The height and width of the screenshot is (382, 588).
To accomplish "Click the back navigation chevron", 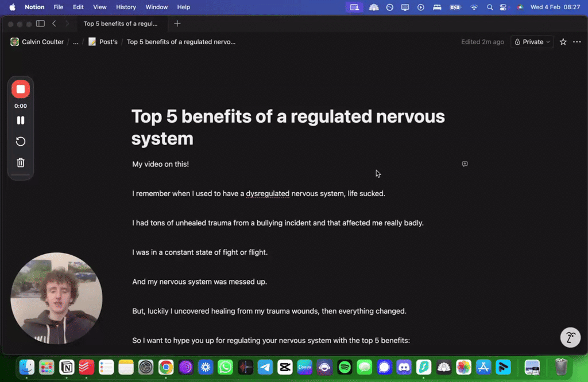I will (54, 24).
